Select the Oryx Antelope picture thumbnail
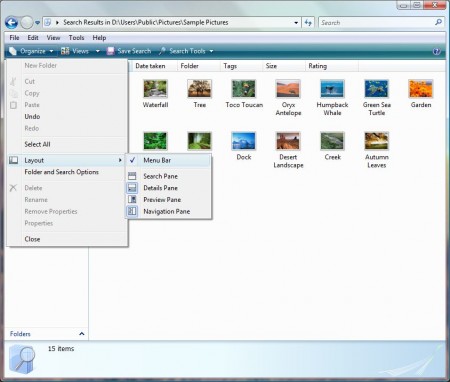This screenshot has width=450, height=382. coord(288,89)
